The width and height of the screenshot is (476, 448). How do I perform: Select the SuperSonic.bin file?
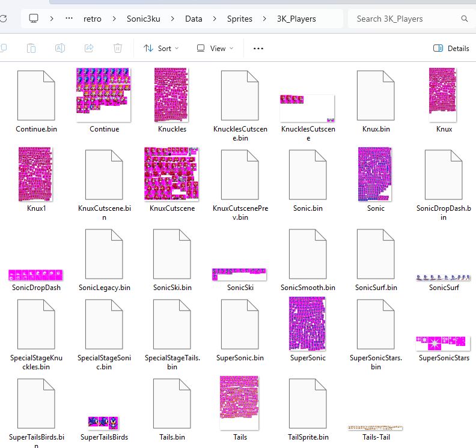click(240, 330)
